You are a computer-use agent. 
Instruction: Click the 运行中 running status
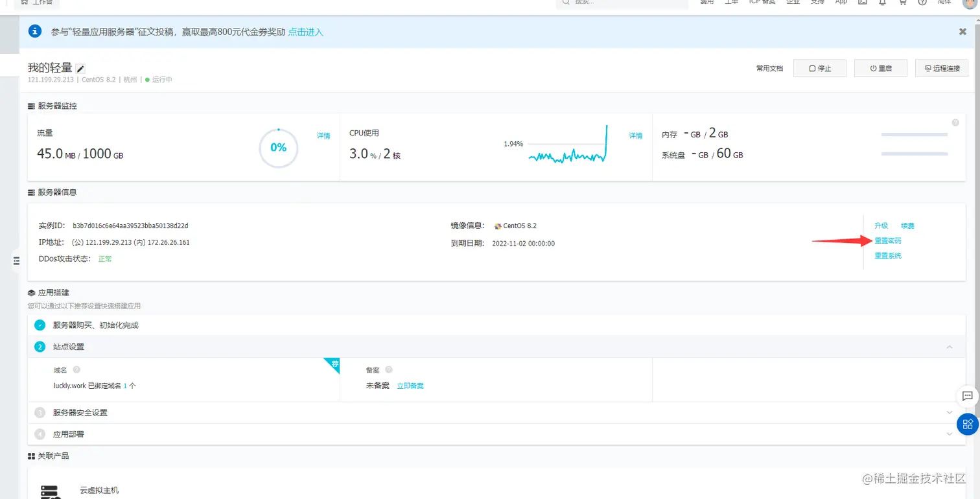tap(162, 80)
